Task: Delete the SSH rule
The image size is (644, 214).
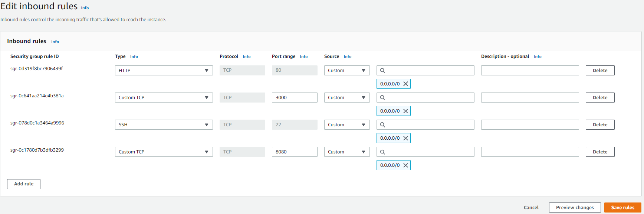Action: coord(600,124)
